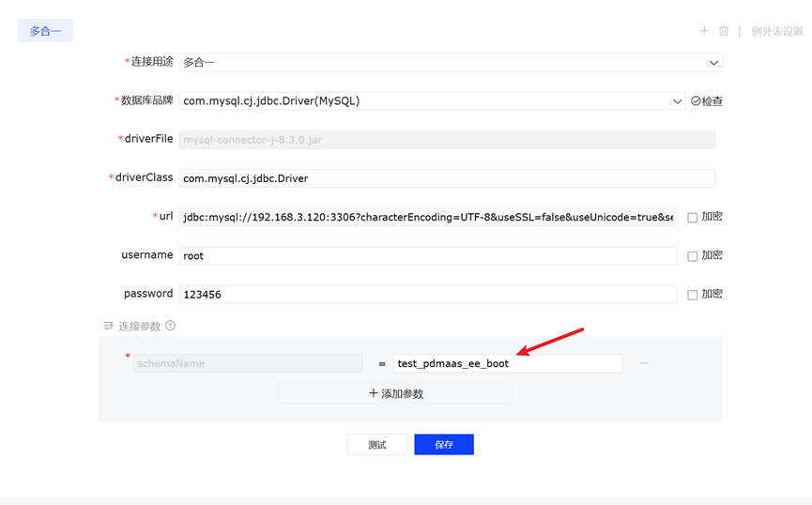Click the plus icon beside the trash icon
This screenshot has height=505, width=812.
704,31
